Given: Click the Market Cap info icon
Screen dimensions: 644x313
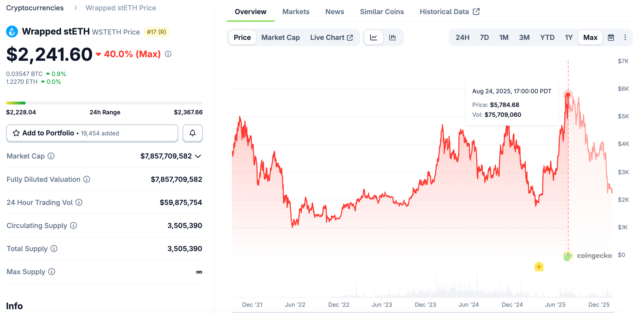Looking at the screenshot, I should pos(51,156).
